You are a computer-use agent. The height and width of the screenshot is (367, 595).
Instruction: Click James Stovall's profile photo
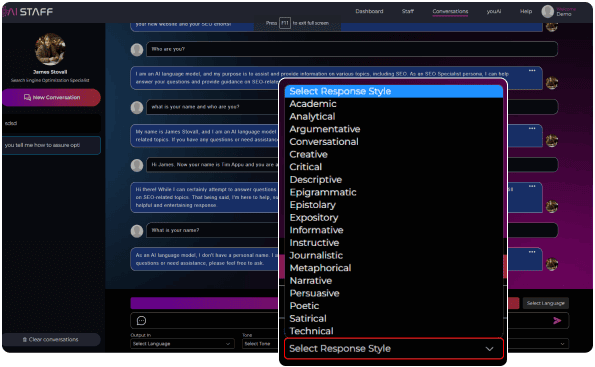pyautogui.click(x=50, y=49)
